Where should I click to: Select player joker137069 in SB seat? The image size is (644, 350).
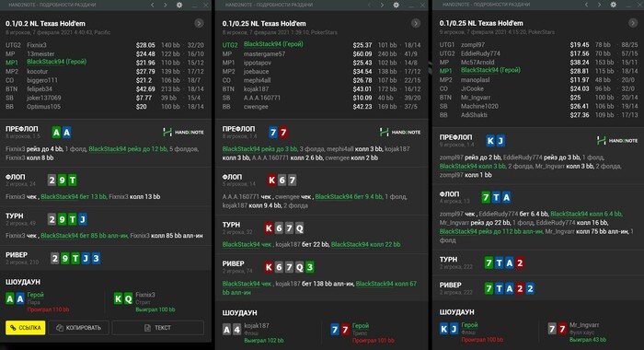tap(44, 98)
